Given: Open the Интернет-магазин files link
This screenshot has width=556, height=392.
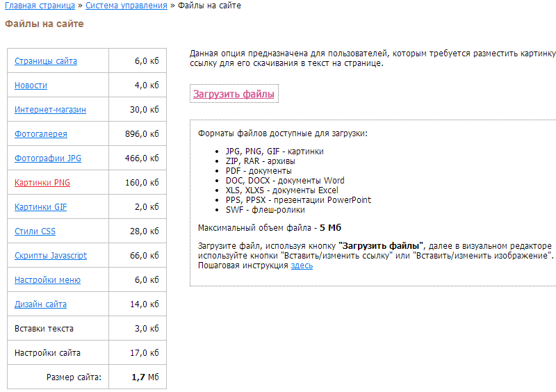Looking at the screenshot, I should (x=50, y=110).
